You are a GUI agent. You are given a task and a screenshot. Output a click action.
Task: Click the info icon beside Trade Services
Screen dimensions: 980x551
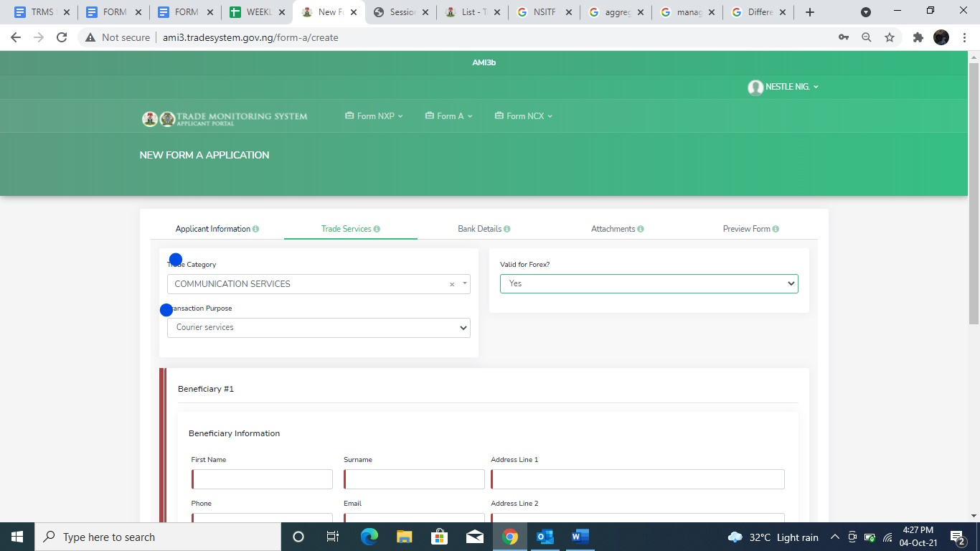(377, 229)
